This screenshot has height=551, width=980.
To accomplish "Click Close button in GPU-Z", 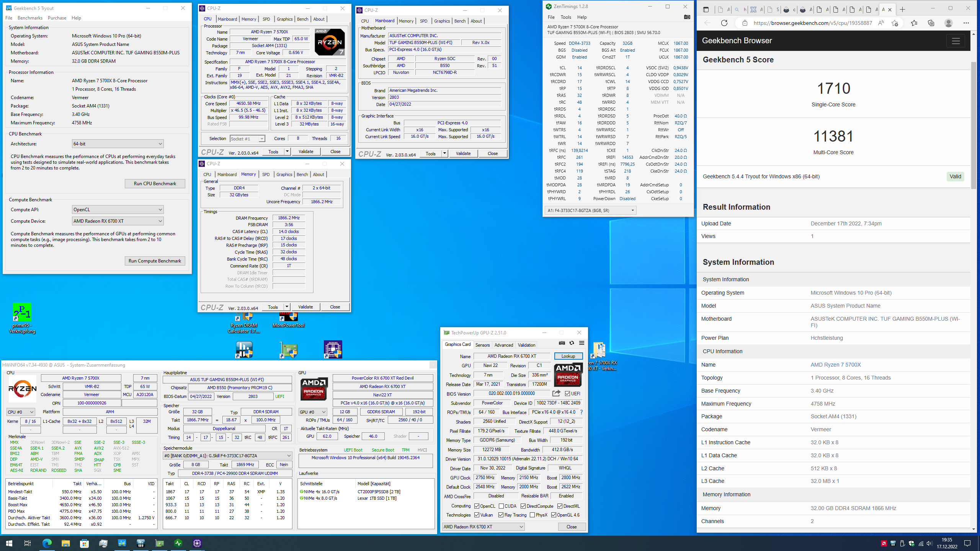I will [571, 527].
